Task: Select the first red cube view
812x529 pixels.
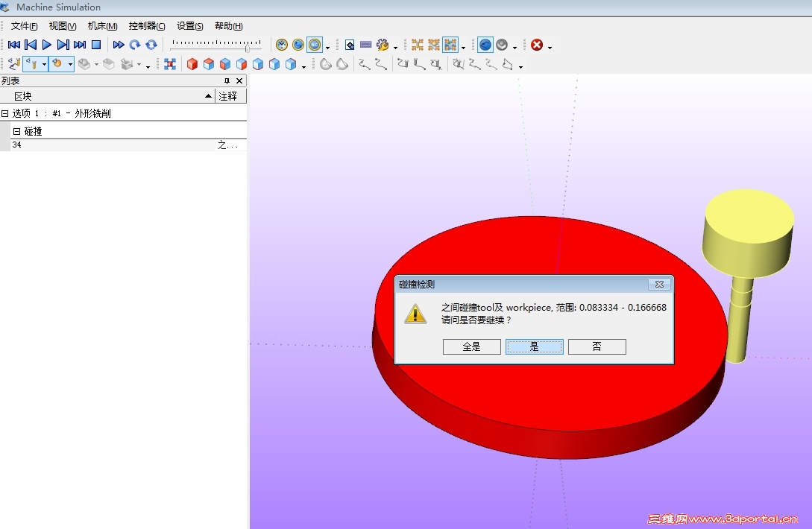Action: [192, 64]
